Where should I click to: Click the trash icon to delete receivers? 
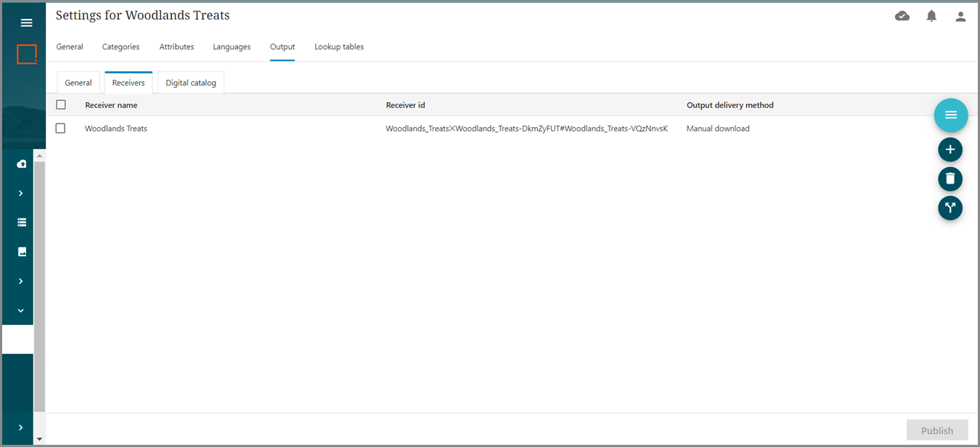click(x=950, y=179)
